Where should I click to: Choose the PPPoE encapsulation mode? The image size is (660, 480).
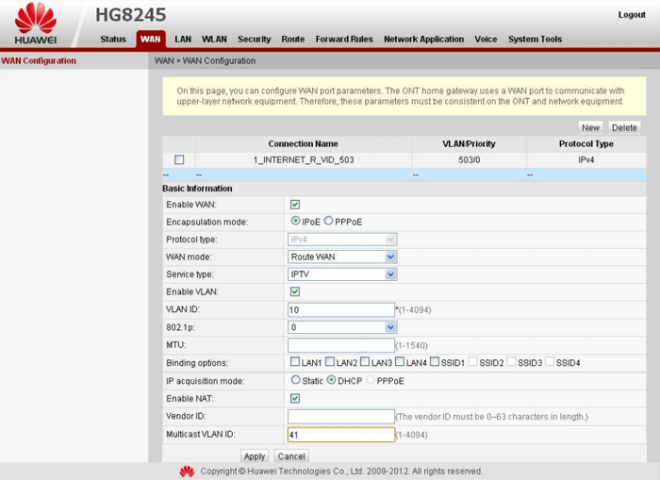pos(328,221)
